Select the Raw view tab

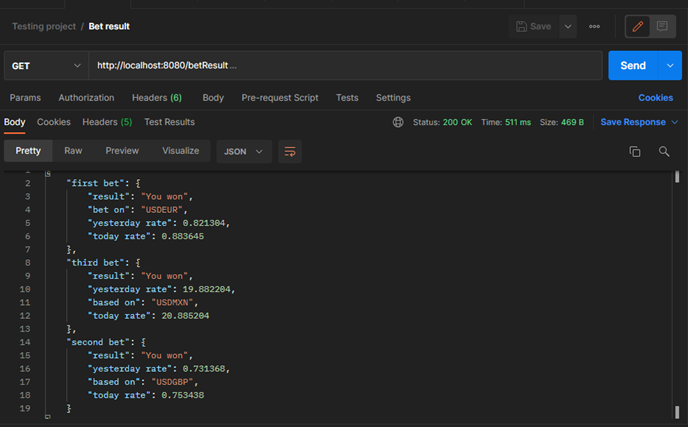pyautogui.click(x=73, y=151)
